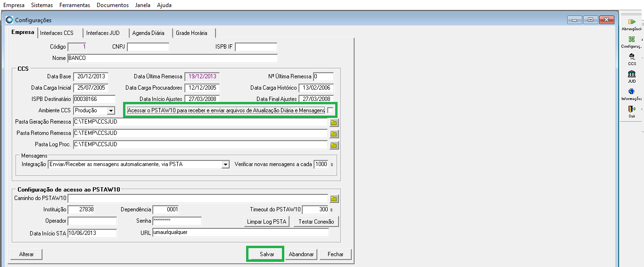Click the CNPJ input field
The height and width of the screenshot is (267, 644).
[148, 47]
